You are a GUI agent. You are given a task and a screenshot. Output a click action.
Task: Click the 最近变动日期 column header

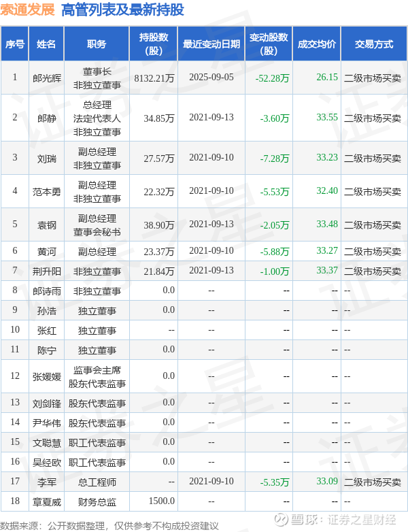click(x=211, y=44)
